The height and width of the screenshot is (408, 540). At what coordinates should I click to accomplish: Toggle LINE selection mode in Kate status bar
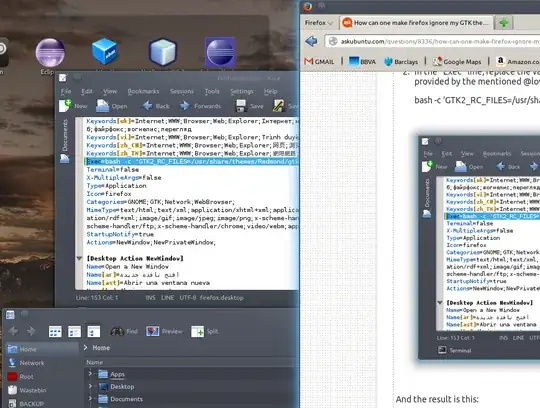(x=167, y=297)
